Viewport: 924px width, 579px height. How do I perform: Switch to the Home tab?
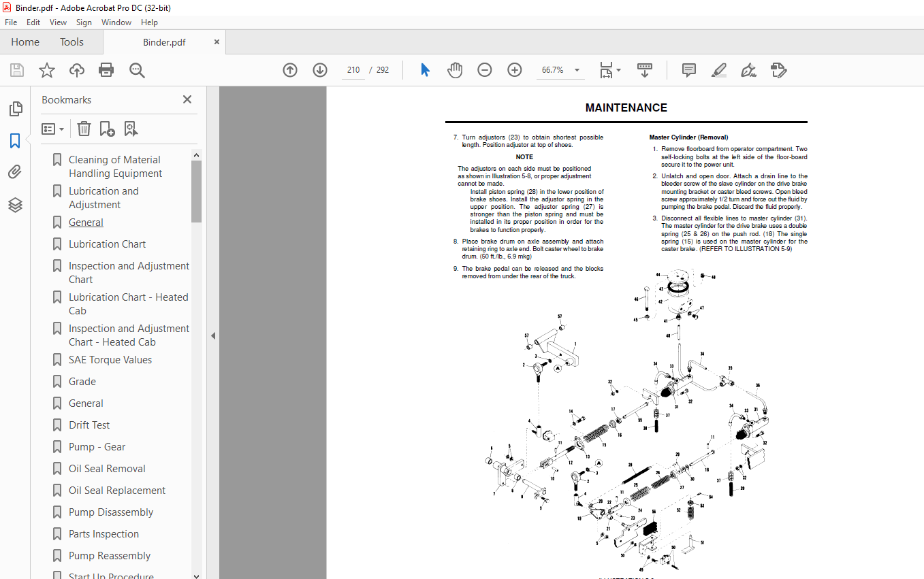point(25,42)
